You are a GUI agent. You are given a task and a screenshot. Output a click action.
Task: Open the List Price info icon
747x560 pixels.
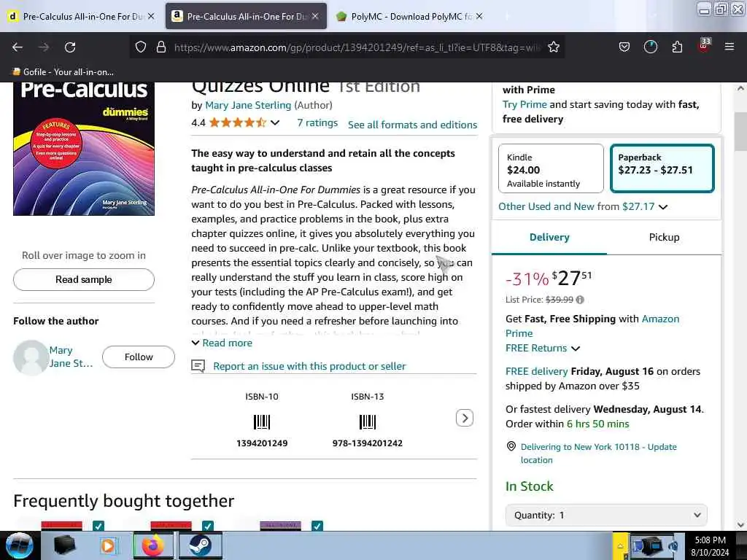[x=580, y=300]
